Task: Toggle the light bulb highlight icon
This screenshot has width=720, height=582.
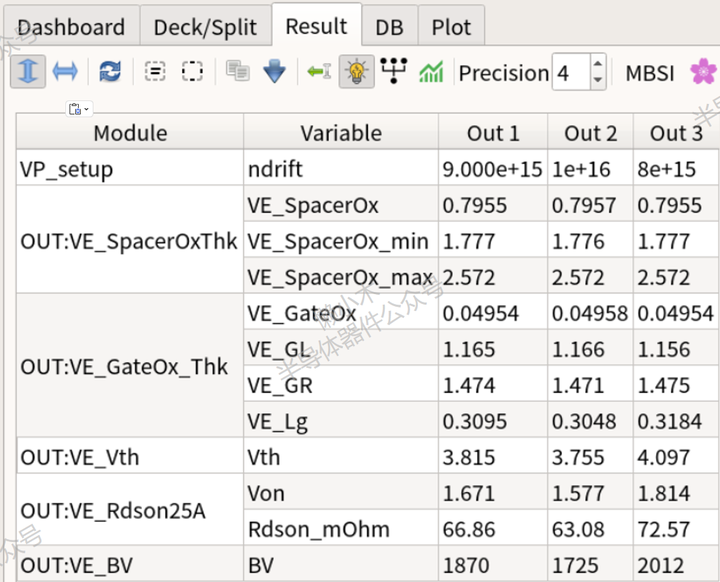Action: (x=357, y=72)
